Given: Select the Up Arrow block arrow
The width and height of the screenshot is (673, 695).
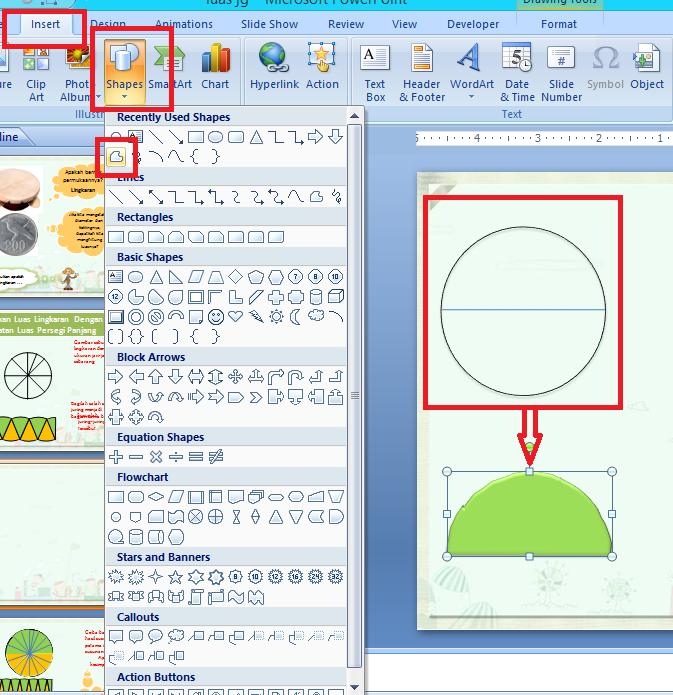Looking at the screenshot, I should tap(156, 377).
